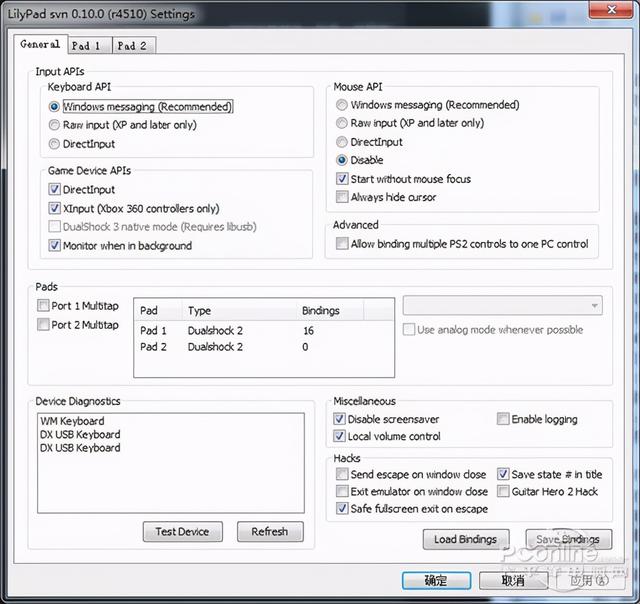The image size is (640, 604).
Task: Click Load Bindings button
Action: tap(465, 540)
